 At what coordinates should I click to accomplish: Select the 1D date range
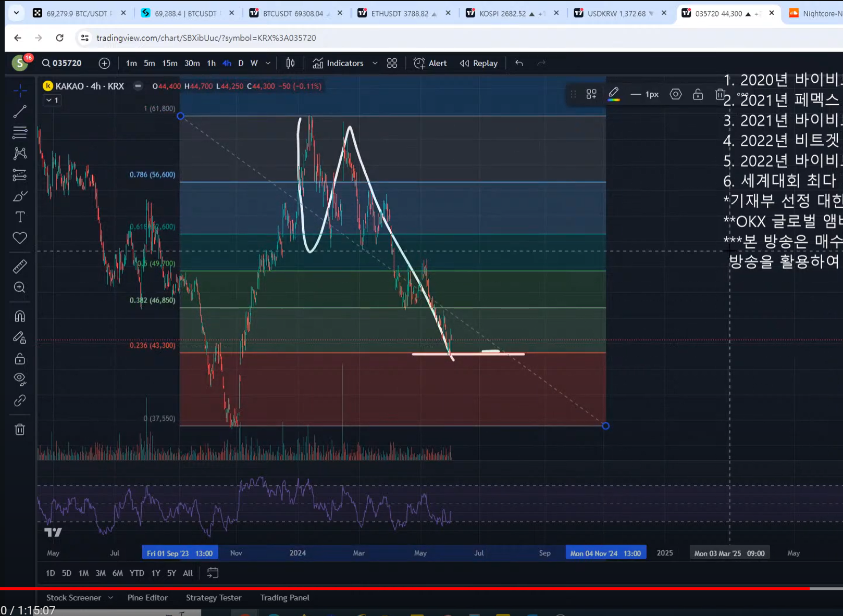pos(50,573)
